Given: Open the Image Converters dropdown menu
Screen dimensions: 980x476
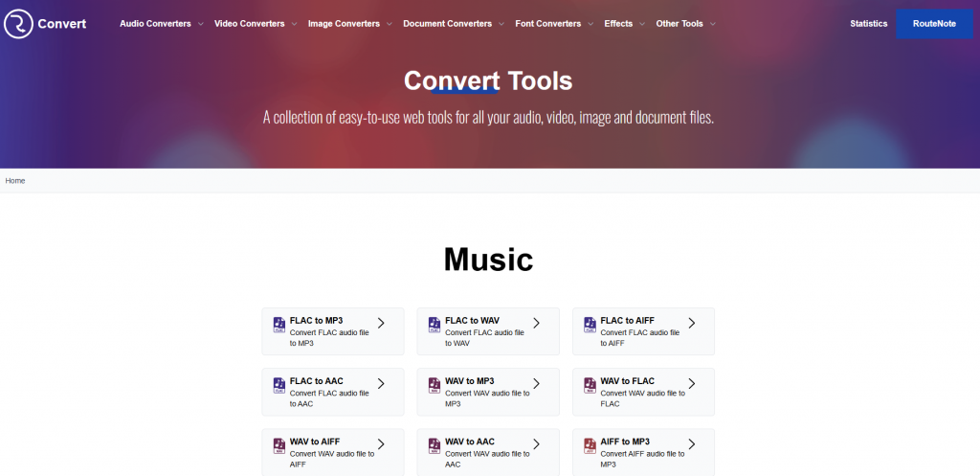Looking at the screenshot, I should click(x=349, y=24).
